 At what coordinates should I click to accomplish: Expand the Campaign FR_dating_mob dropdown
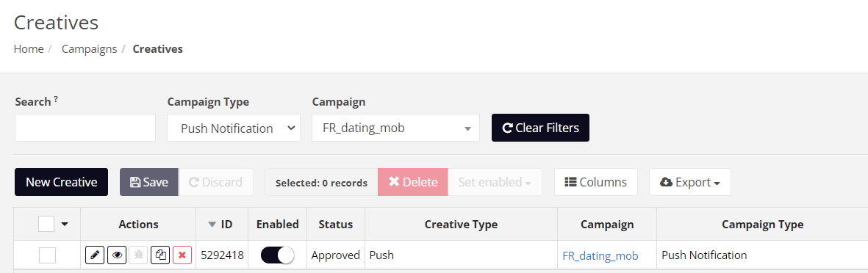click(396, 128)
